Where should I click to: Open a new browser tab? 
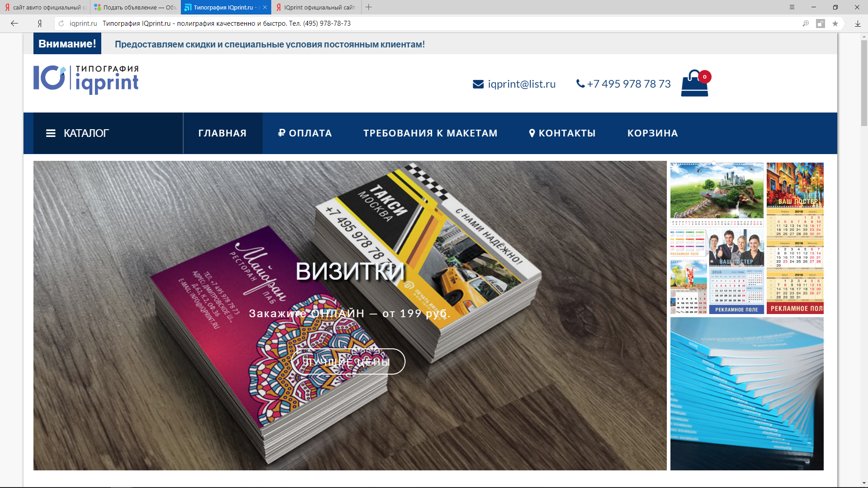(x=369, y=7)
